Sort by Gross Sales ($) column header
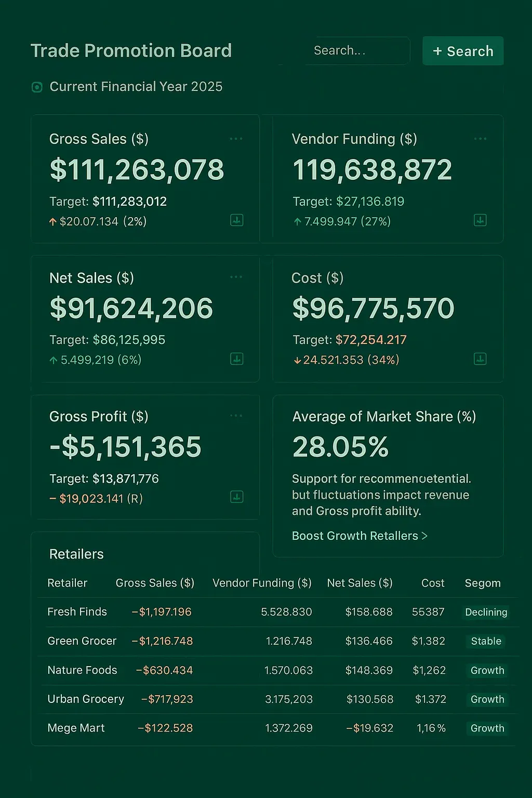The width and height of the screenshot is (532, 798). pyautogui.click(x=155, y=583)
